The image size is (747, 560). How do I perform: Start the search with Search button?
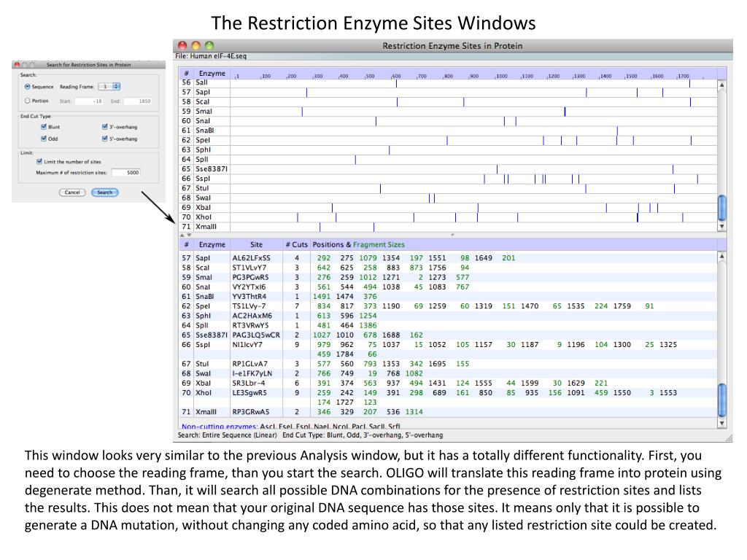105,192
